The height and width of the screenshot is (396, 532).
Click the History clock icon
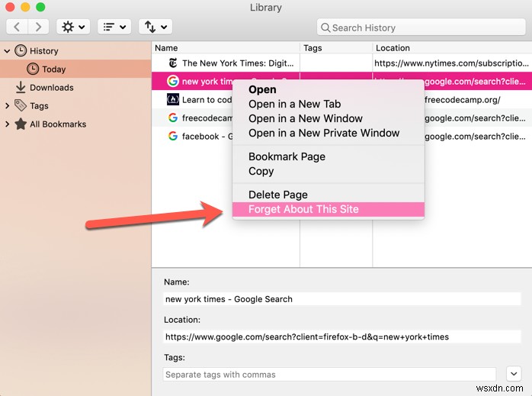coord(21,51)
